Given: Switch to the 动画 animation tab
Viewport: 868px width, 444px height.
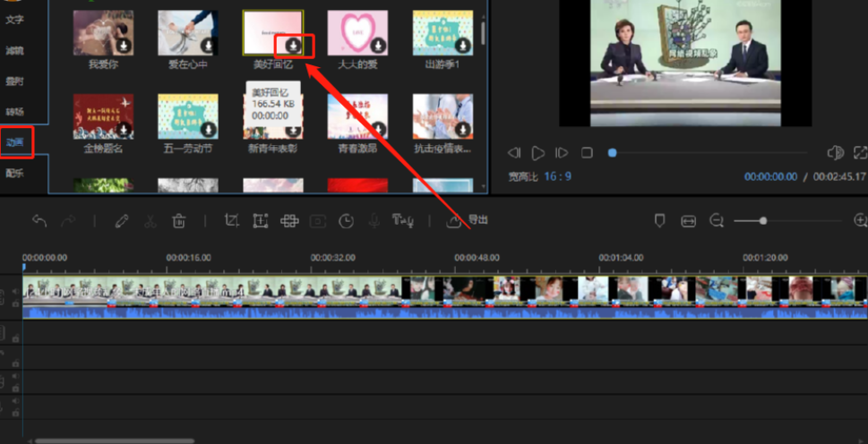Looking at the screenshot, I should (x=15, y=142).
